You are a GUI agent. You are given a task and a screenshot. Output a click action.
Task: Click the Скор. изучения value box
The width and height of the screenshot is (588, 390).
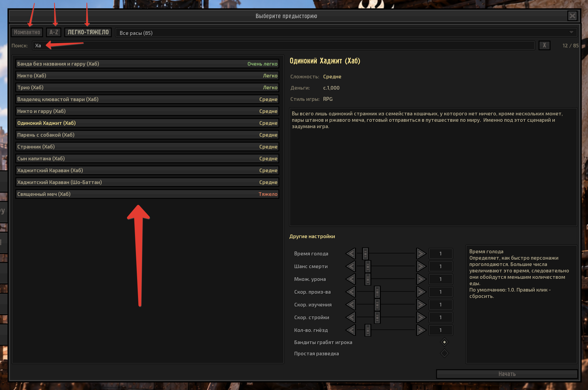pyautogui.click(x=441, y=305)
